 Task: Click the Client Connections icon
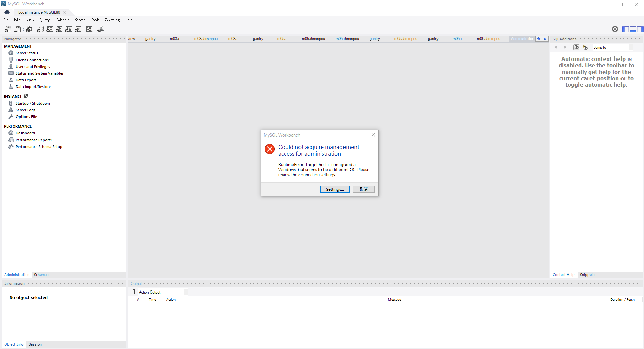[11, 60]
